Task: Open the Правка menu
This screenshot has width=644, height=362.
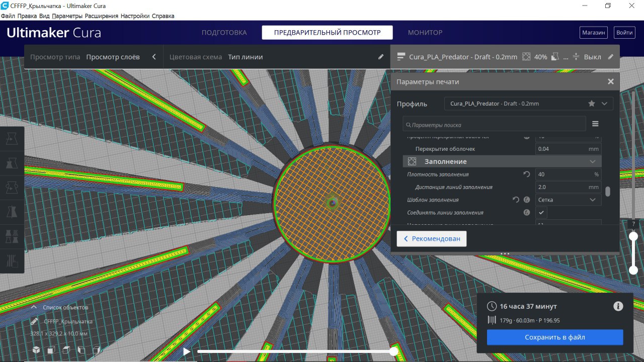Action: point(27,16)
